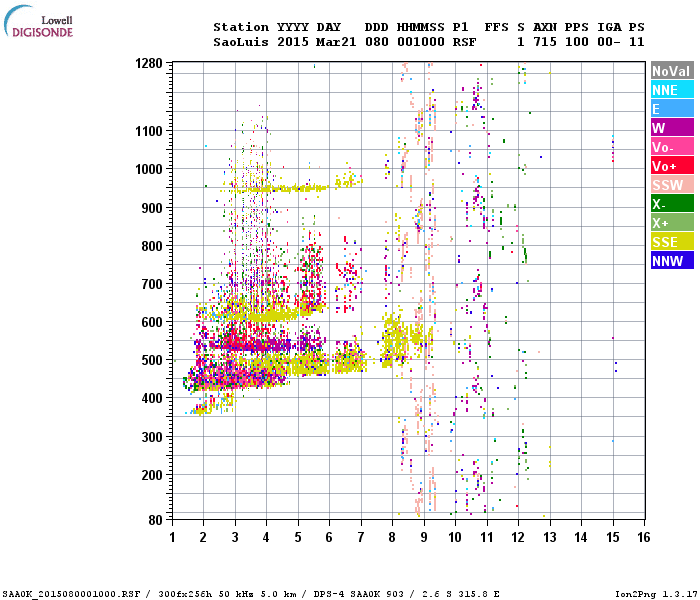Select the NNE cyan legend swatch

(672, 90)
